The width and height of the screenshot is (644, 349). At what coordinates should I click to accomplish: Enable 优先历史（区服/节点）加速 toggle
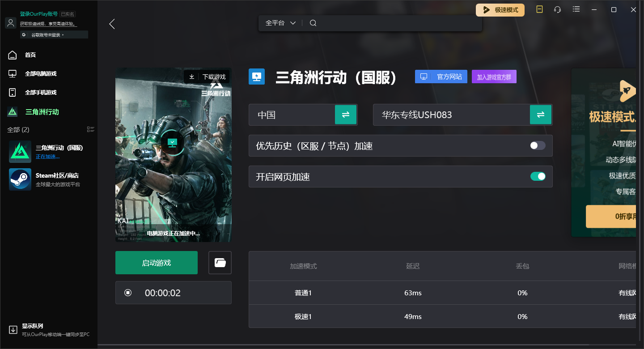(537, 145)
